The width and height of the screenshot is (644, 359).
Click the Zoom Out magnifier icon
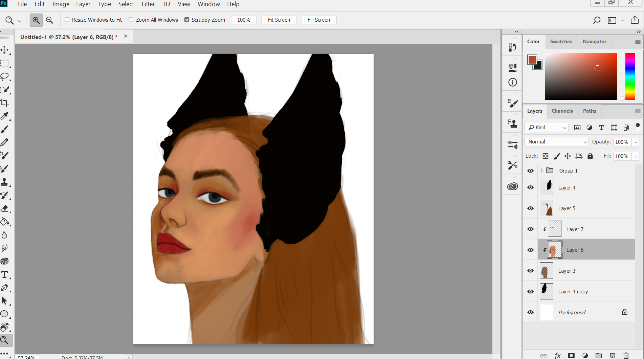[x=49, y=20]
